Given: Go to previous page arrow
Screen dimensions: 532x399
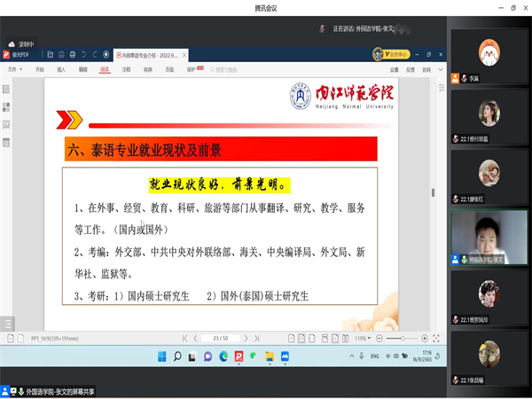Looking at the screenshot, I should 195,338.
